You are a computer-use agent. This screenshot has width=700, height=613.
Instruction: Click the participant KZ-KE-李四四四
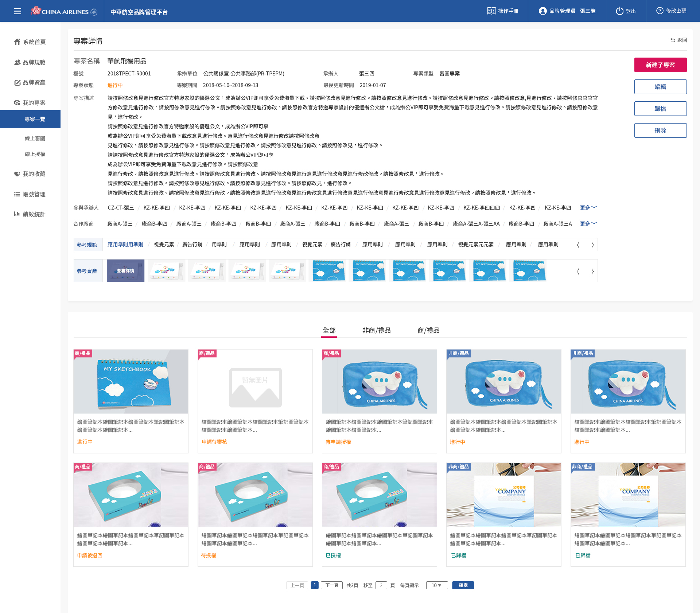click(x=482, y=208)
